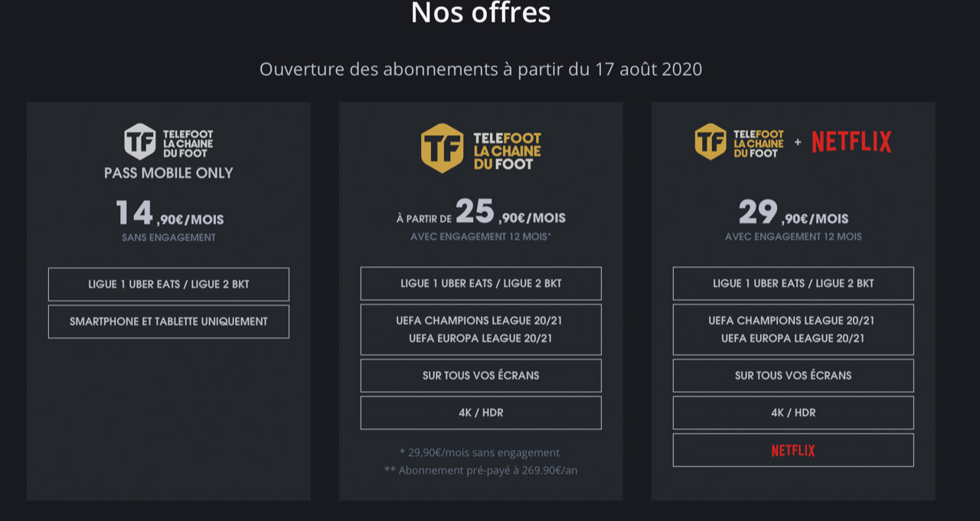Click Sur tous vos écrans box in middle offer
Viewport: 980px width, 521px height.
click(481, 376)
